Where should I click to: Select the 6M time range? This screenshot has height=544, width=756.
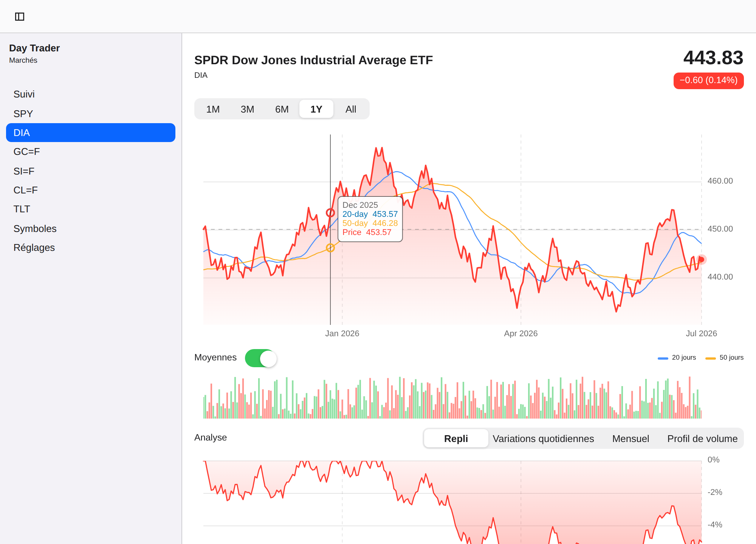click(x=282, y=109)
